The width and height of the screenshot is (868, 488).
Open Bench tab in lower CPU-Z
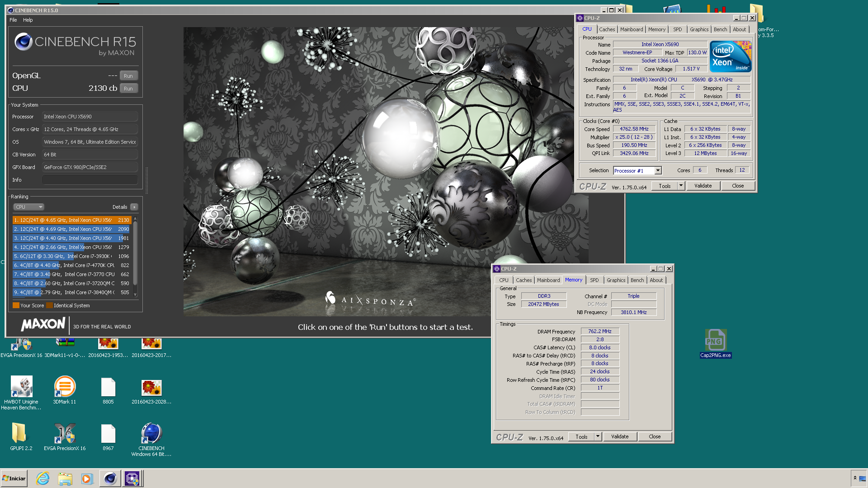click(637, 280)
